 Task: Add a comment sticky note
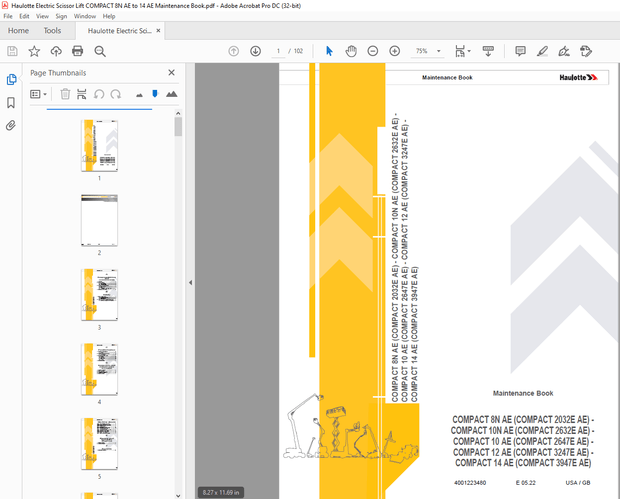click(x=520, y=51)
